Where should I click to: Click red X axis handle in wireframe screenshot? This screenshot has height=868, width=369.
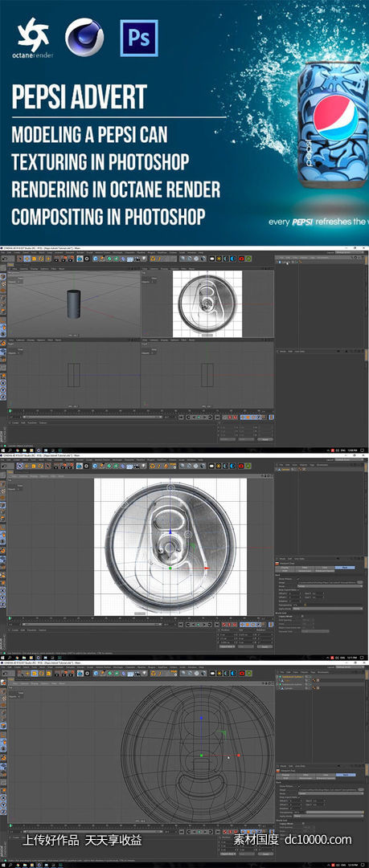[239, 755]
